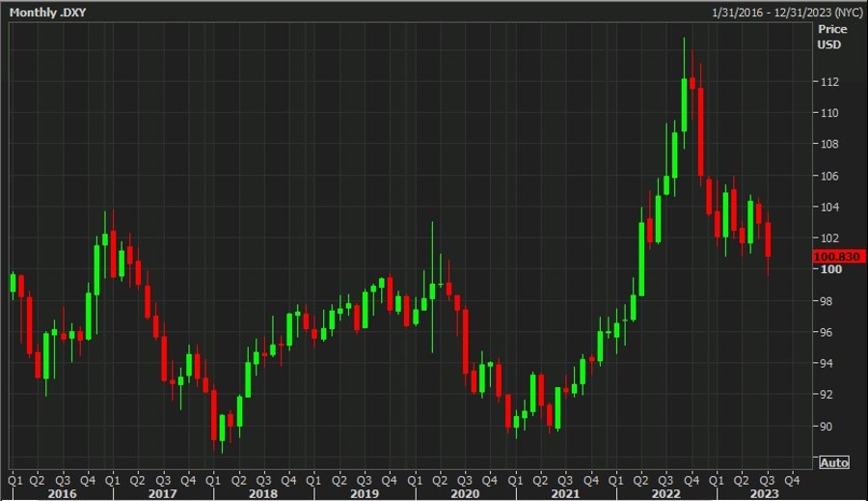The height and width of the screenshot is (501, 868).
Task: Click the 110 price axis label
Action: [829, 113]
